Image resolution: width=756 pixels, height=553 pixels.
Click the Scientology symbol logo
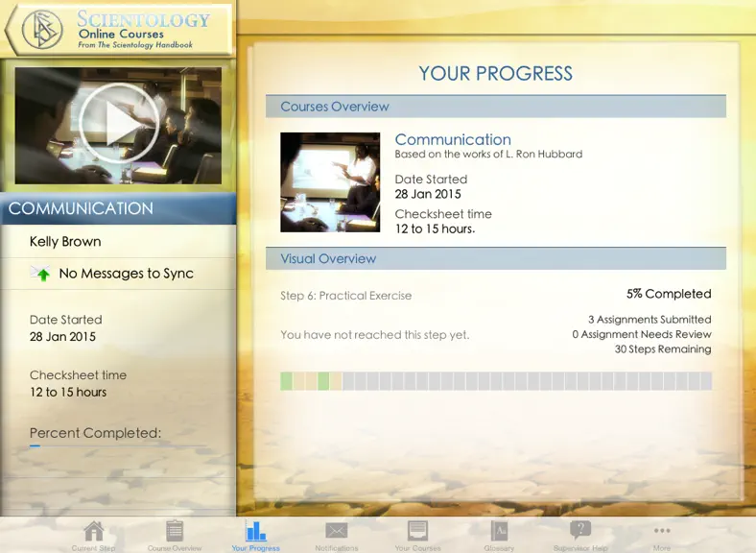coord(42,30)
